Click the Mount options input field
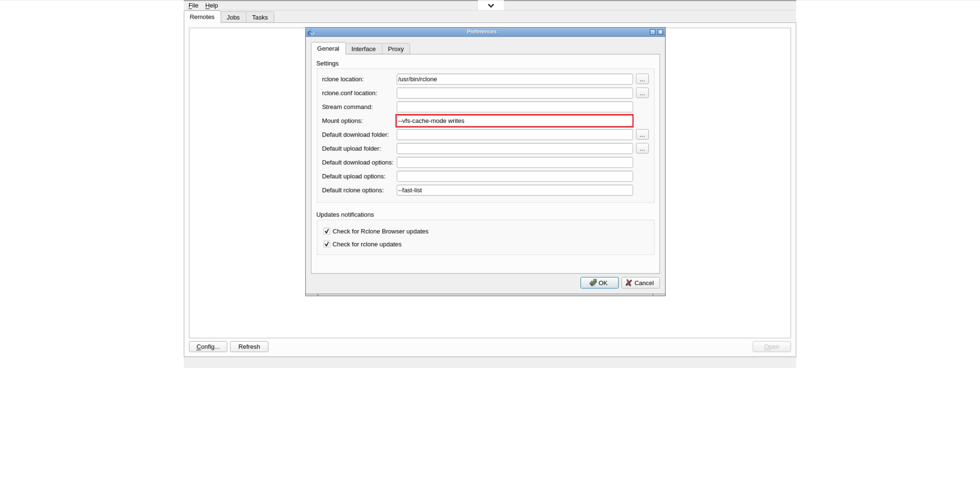This screenshot has width=980, height=487. pyautogui.click(x=514, y=121)
